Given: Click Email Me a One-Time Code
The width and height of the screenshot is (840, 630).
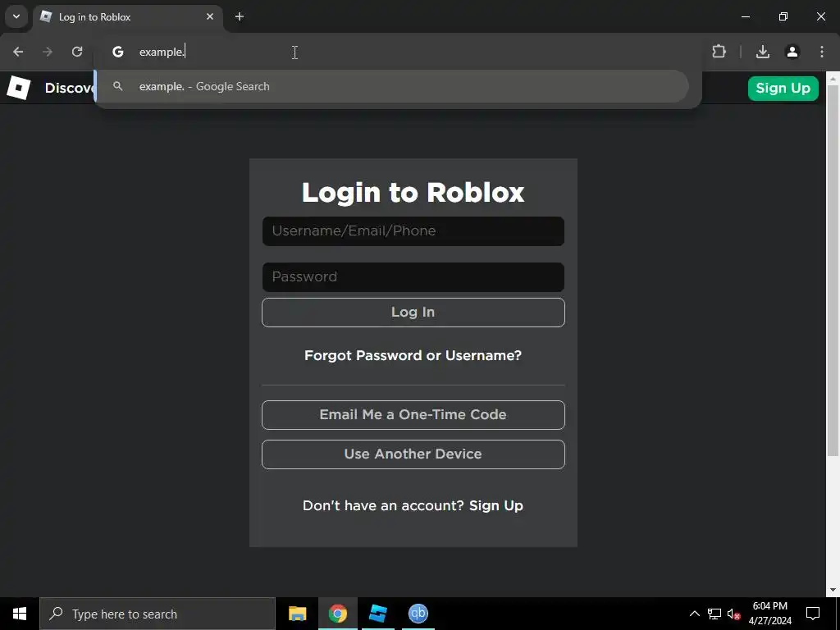Looking at the screenshot, I should point(413,414).
